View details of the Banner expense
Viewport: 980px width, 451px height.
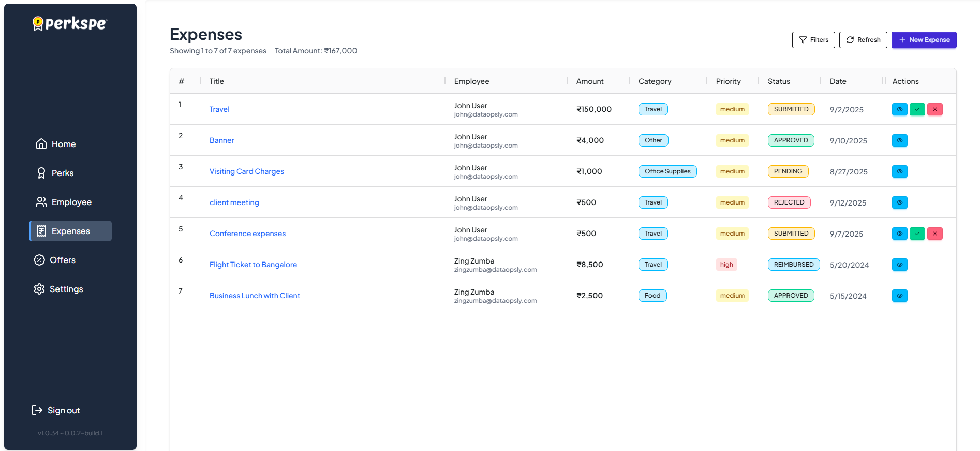[899, 140]
